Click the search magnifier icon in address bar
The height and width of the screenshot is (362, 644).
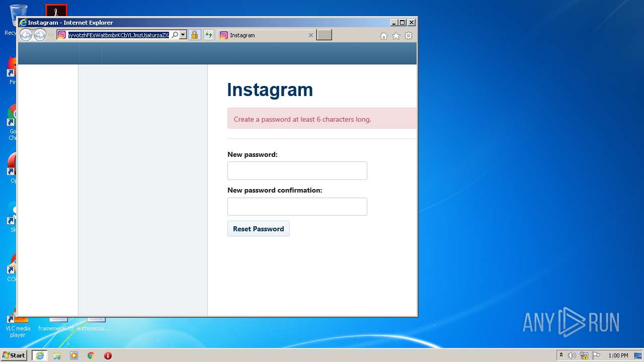175,35
